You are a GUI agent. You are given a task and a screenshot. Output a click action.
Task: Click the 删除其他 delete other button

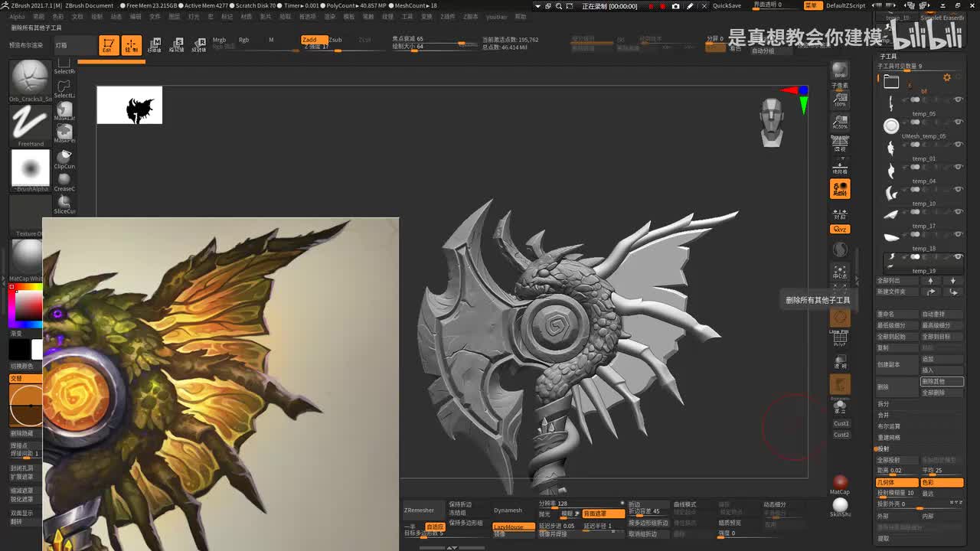tap(942, 381)
